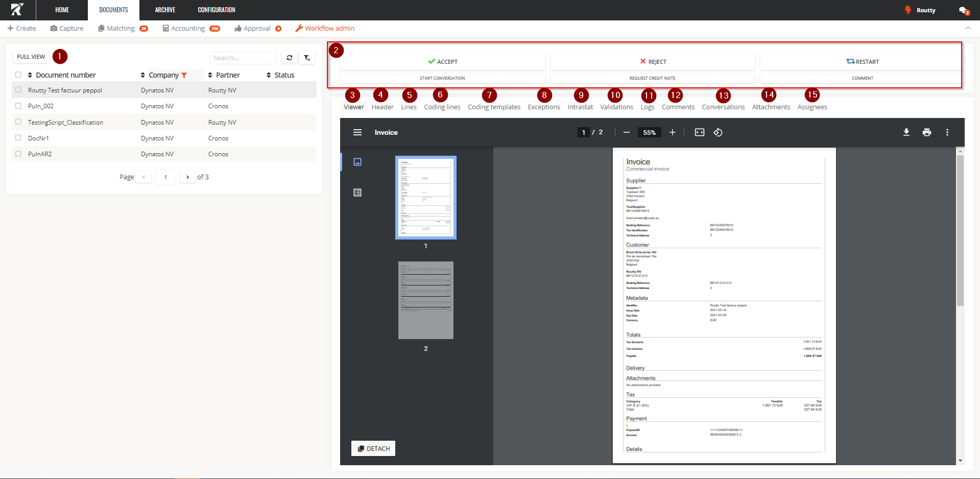Toggle the select-all checkbox in table header
Viewport: 980px width, 479px height.
tap(18, 75)
